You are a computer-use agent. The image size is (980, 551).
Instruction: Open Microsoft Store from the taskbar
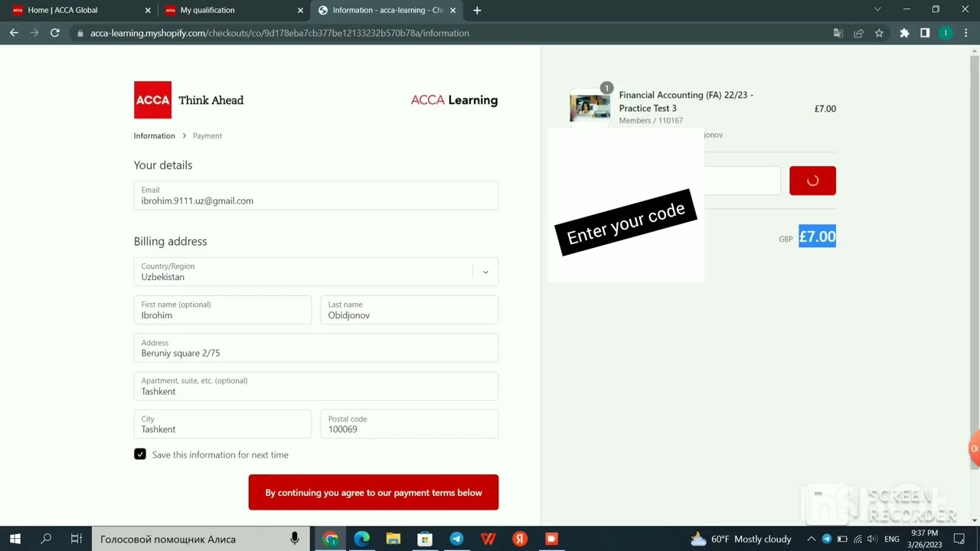pos(425,539)
